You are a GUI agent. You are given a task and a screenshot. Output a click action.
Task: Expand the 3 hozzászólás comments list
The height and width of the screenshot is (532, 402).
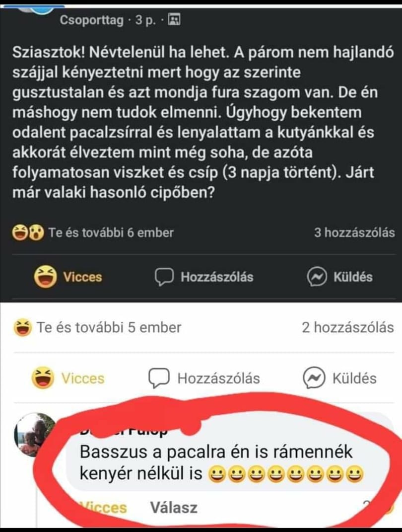(354, 233)
